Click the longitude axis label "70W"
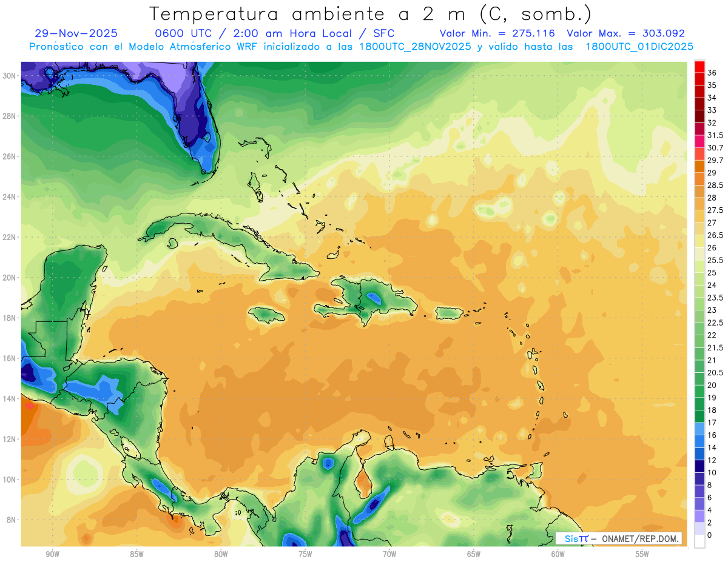The width and height of the screenshot is (728, 562). pyautogui.click(x=389, y=554)
